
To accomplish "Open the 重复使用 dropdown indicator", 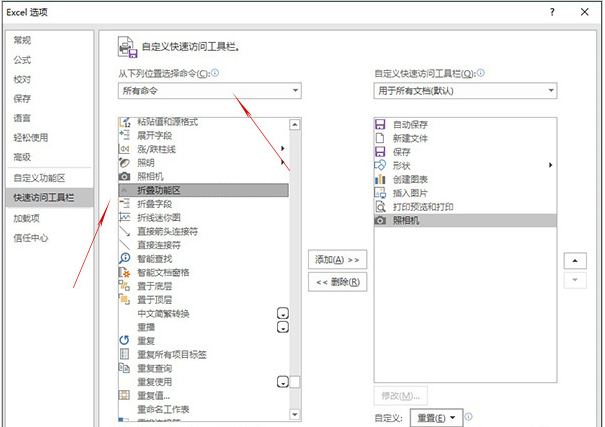I will click(x=283, y=382).
